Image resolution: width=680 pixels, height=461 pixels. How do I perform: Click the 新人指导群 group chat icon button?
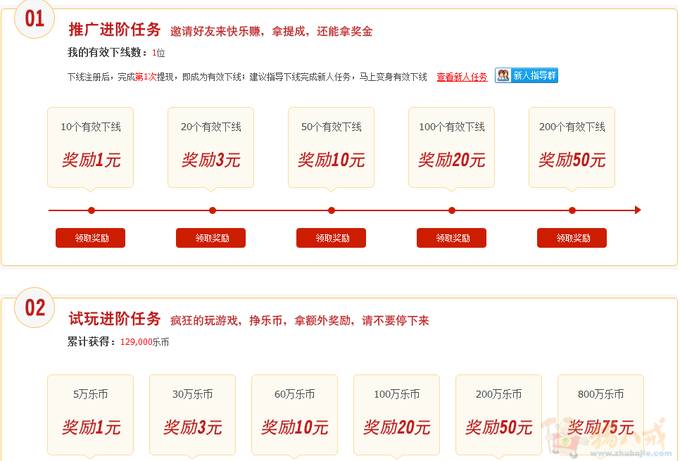point(526,75)
